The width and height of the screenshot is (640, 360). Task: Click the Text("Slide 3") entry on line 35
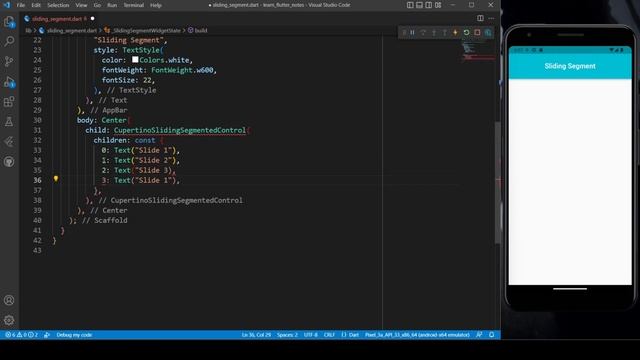tap(144, 170)
